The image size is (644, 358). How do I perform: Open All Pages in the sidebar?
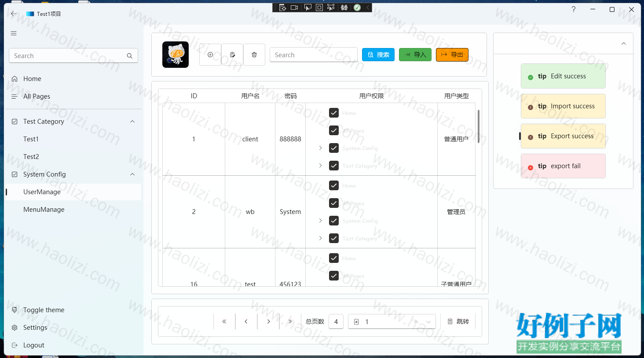73,96
